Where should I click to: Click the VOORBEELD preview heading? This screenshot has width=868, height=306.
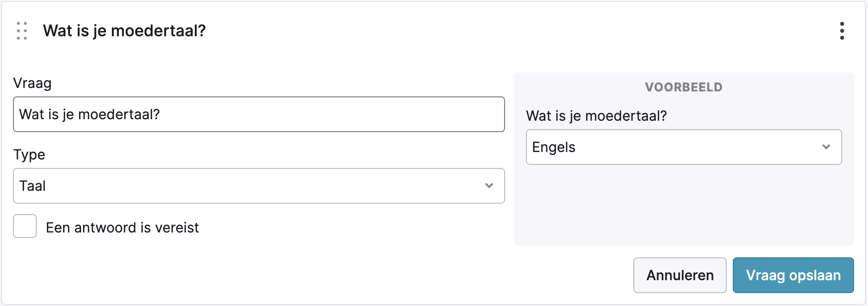tap(684, 87)
